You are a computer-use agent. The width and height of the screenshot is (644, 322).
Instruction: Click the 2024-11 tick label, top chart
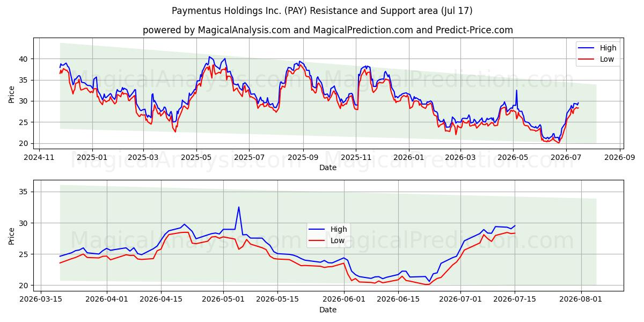(39, 158)
